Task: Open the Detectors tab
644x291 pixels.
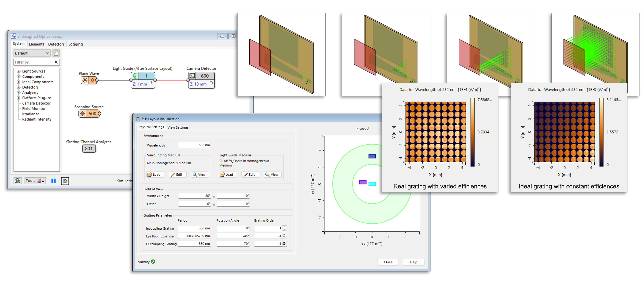Action: pyautogui.click(x=56, y=44)
